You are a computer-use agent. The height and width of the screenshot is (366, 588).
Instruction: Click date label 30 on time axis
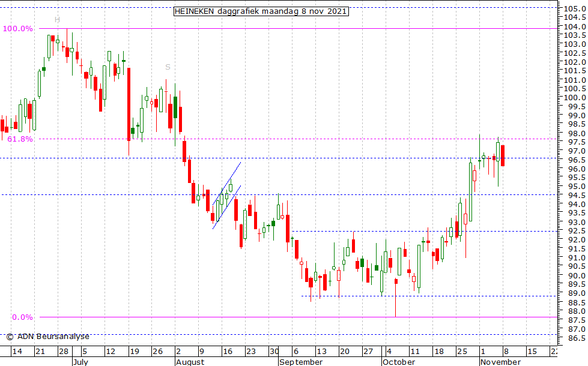[x=274, y=352]
